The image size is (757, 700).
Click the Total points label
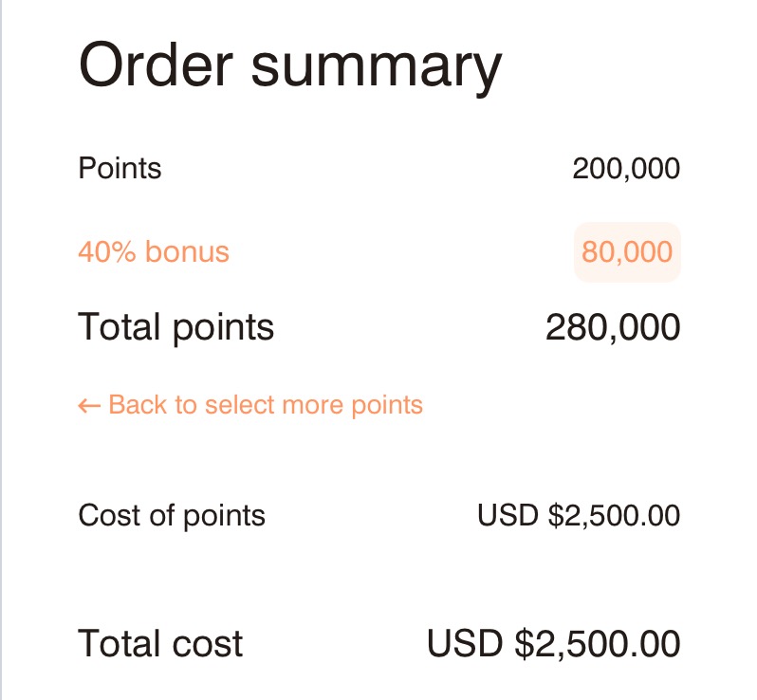pyautogui.click(x=175, y=327)
